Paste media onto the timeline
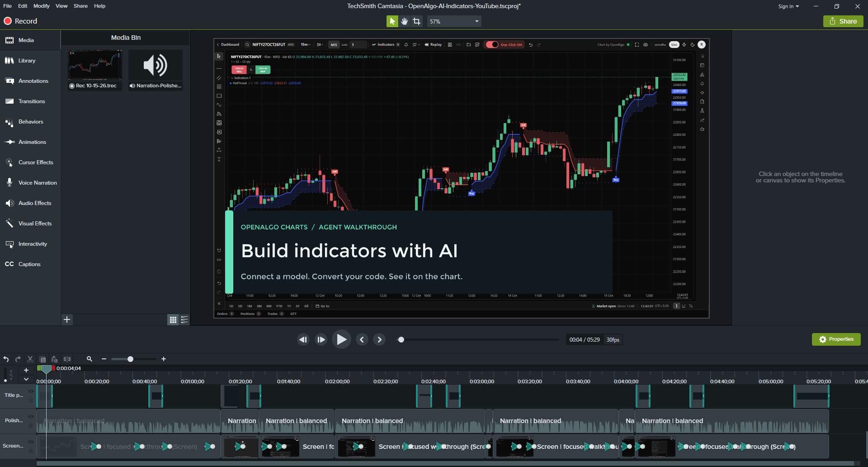This screenshot has height=467, width=868. pos(54,359)
